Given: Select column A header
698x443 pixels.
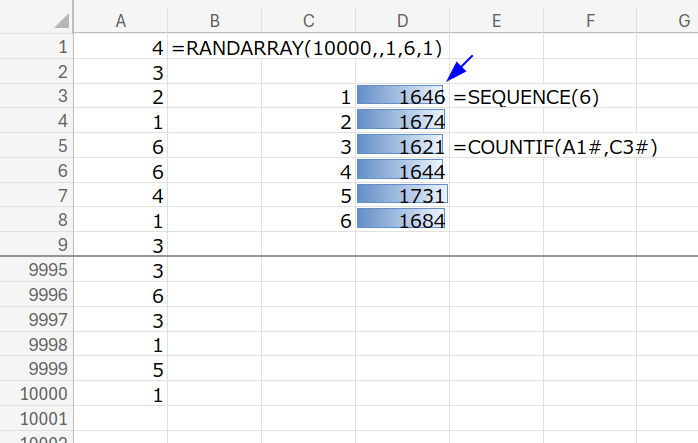Looking at the screenshot, I should (x=120, y=20).
